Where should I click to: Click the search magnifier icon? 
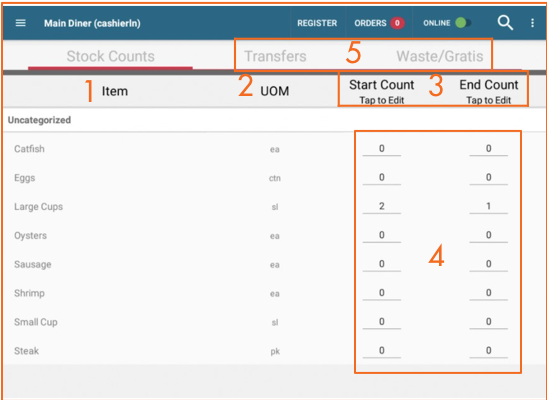point(505,23)
